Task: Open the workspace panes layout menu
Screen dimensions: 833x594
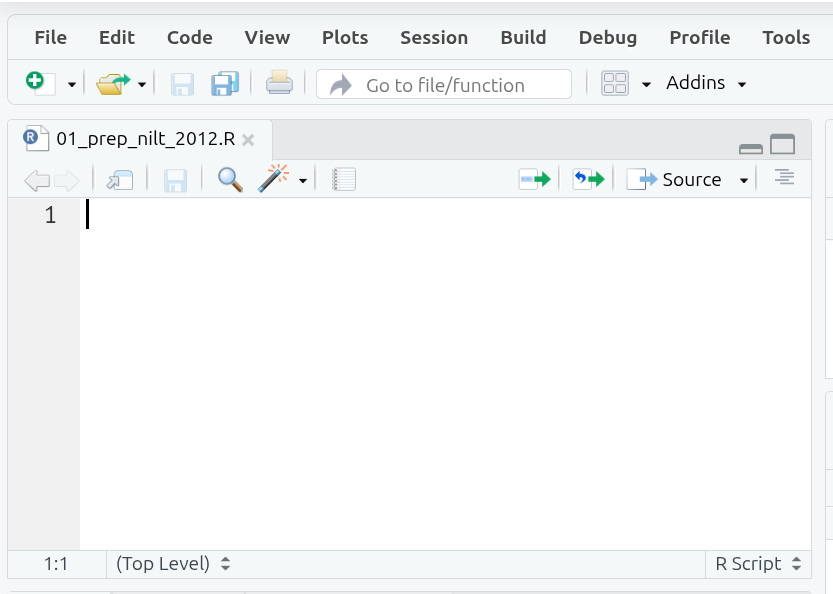Action: (617, 83)
